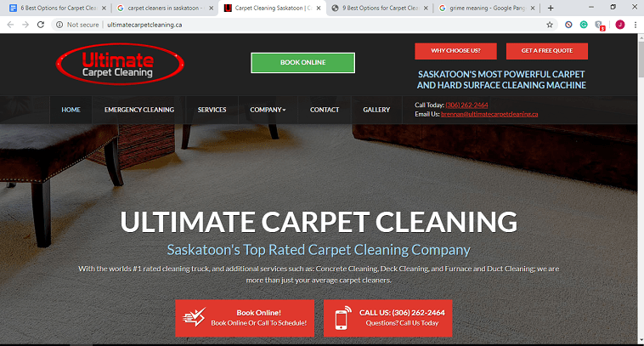Open the profile avatar icon
This screenshot has height=346, width=644.
pyautogui.click(x=619, y=25)
